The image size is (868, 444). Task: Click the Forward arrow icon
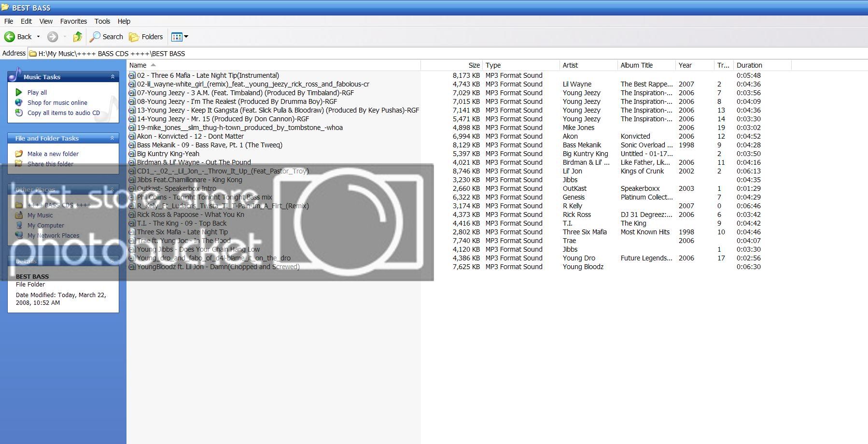click(x=53, y=37)
